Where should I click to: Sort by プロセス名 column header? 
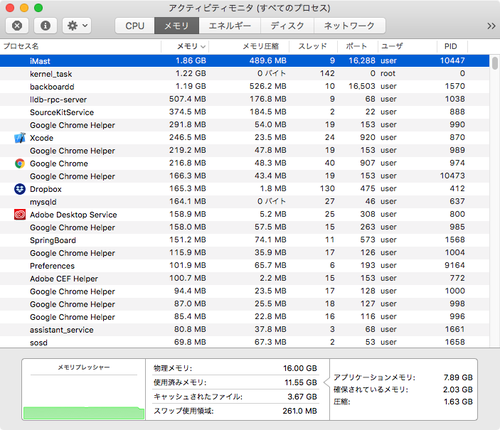pyautogui.click(x=80, y=46)
